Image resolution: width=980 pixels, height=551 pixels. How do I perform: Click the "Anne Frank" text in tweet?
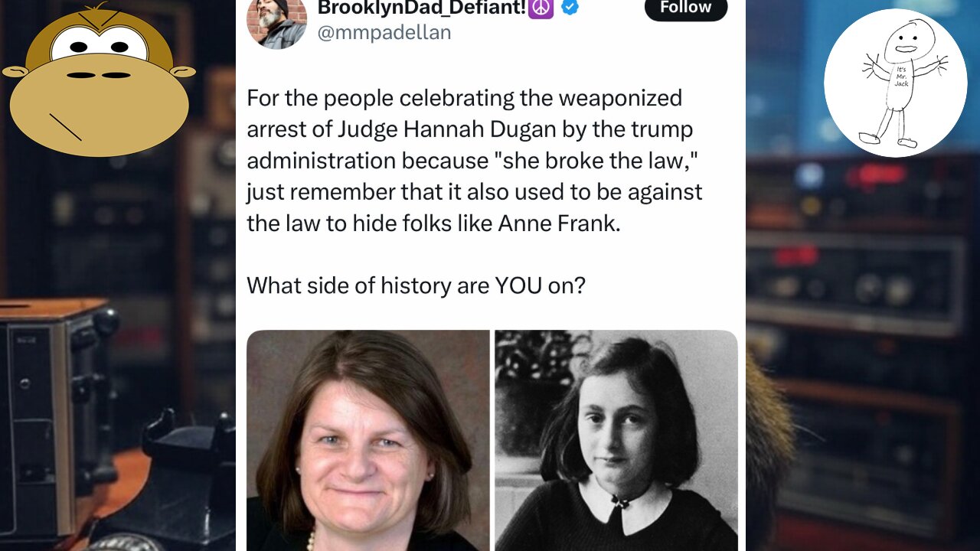pyautogui.click(x=557, y=223)
